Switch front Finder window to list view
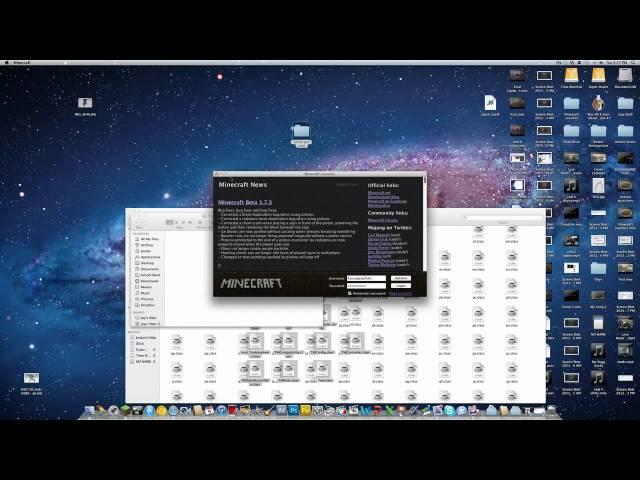The width and height of the screenshot is (640, 480). click(176, 222)
